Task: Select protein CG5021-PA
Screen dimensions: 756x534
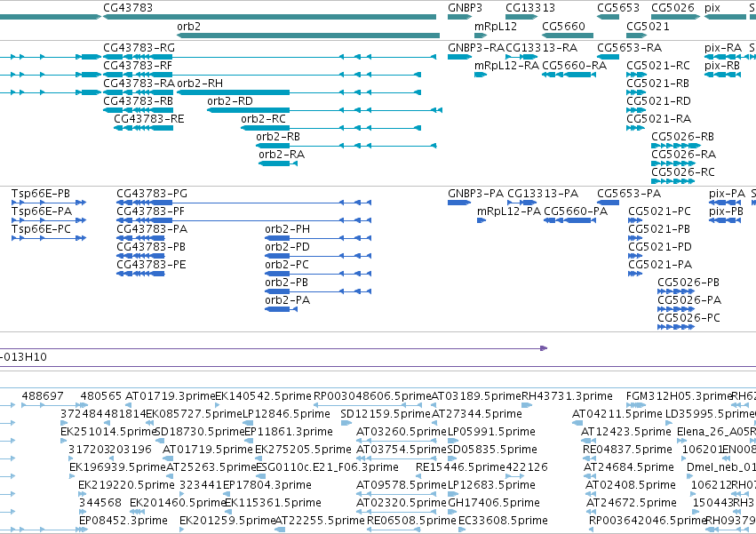Action: tap(635, 274)
